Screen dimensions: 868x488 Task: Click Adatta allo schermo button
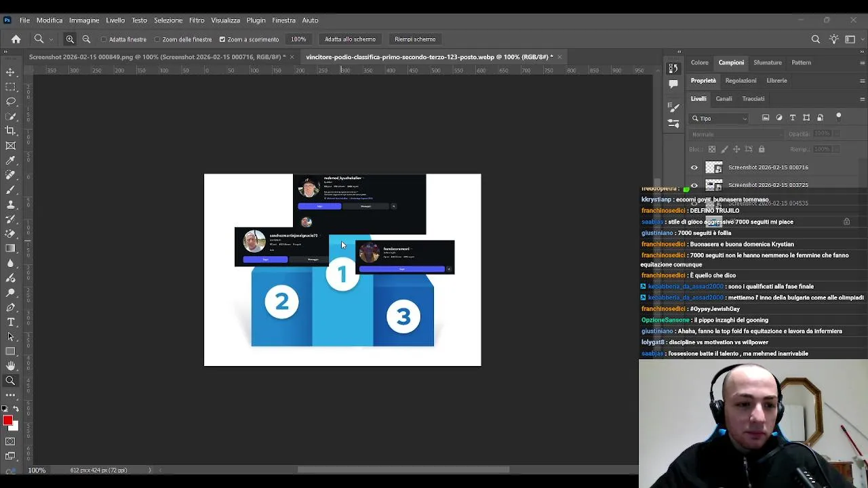[350, 39]
